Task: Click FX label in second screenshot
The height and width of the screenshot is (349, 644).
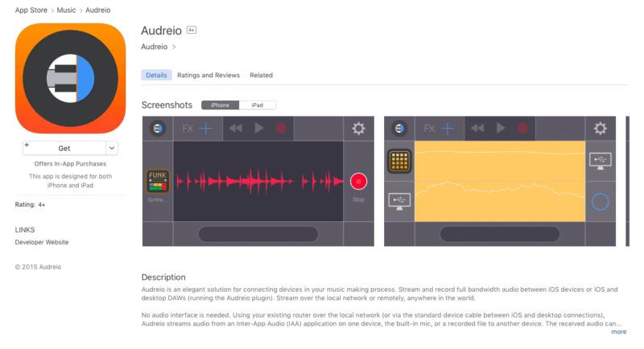Action: click(429, 129)
